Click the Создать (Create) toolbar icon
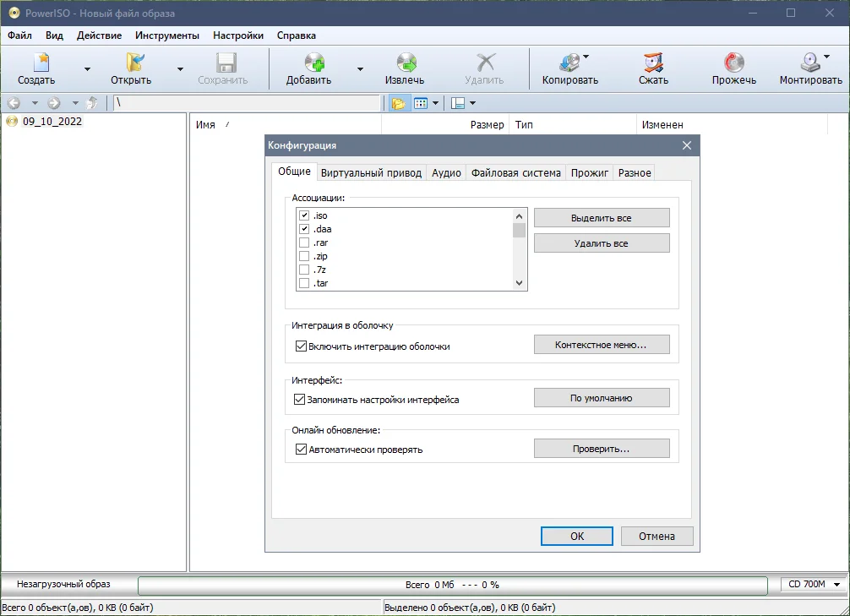The height and width of the screenshot is (616, 850). 41,63
